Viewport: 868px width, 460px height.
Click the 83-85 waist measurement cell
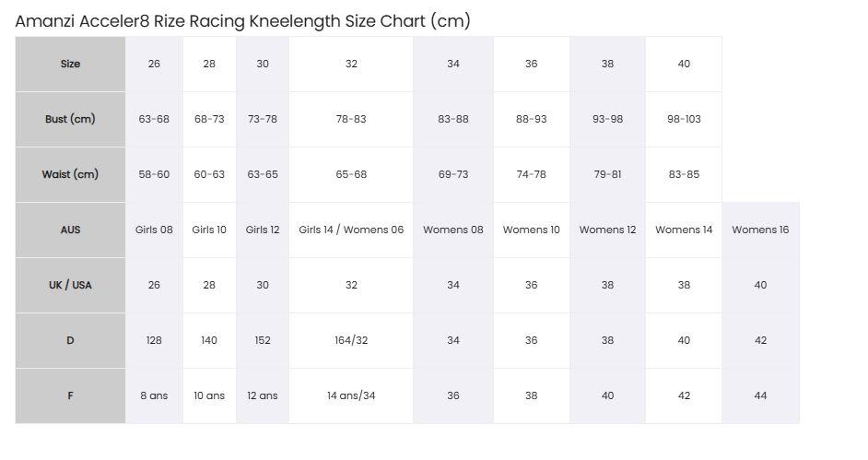tap(684, 175)
